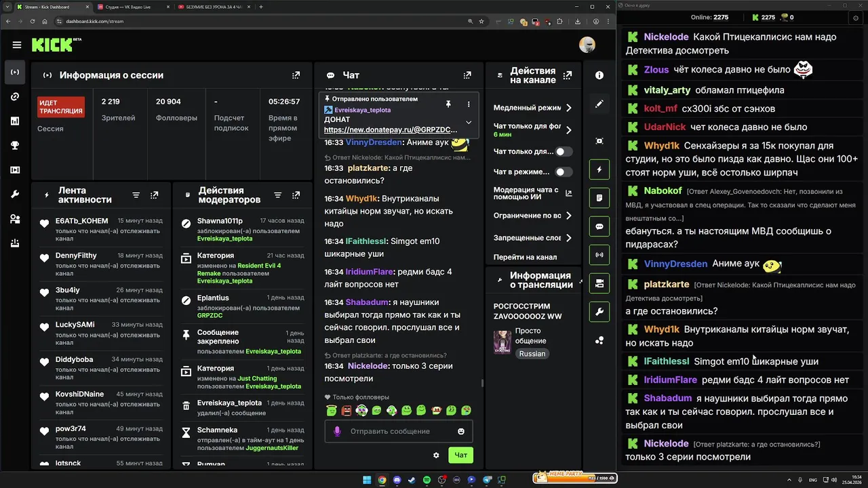Expand 'Чат только для фол' 6 мин options
This screenshot has width=868, height=488.
[x=568, y=129]
